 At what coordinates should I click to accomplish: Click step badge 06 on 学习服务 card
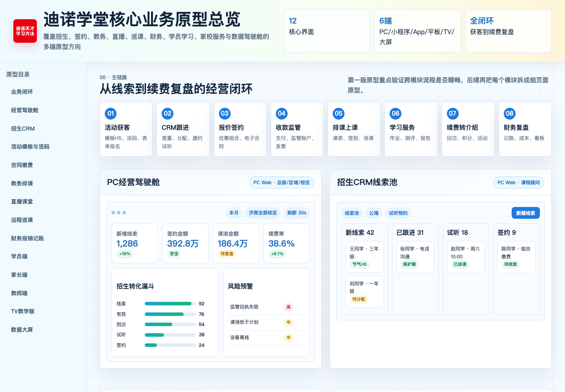click(x=395, y=114)
